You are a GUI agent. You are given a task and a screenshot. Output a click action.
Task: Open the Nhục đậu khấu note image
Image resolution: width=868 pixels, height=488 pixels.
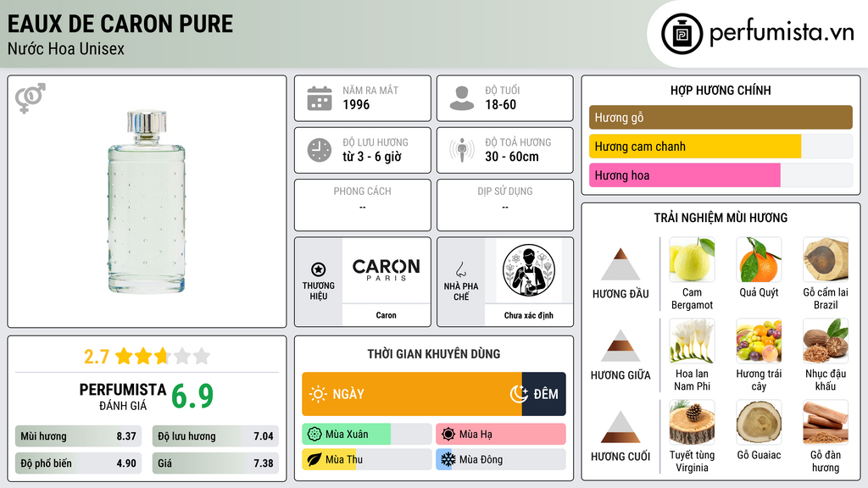tap(826, 341)
